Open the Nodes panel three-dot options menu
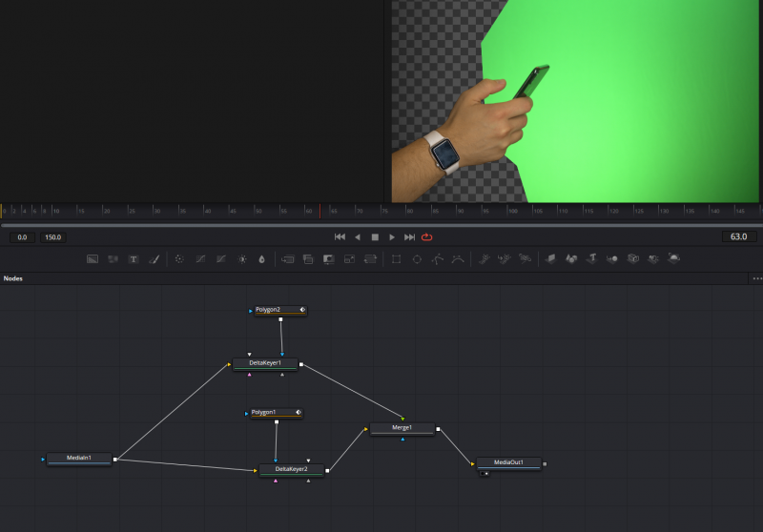The width and height of the screenshot is (763, 532). coord(757,278)
